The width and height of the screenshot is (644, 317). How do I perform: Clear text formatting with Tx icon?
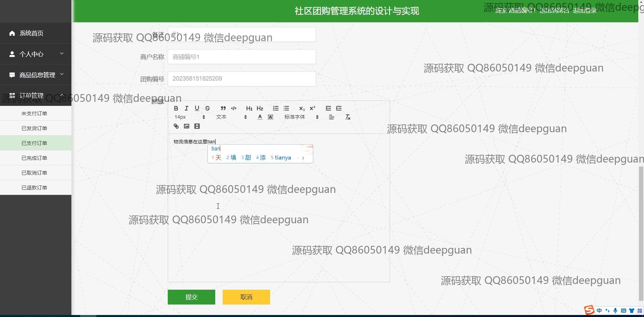pyautogui.click(x=348, y=117)
